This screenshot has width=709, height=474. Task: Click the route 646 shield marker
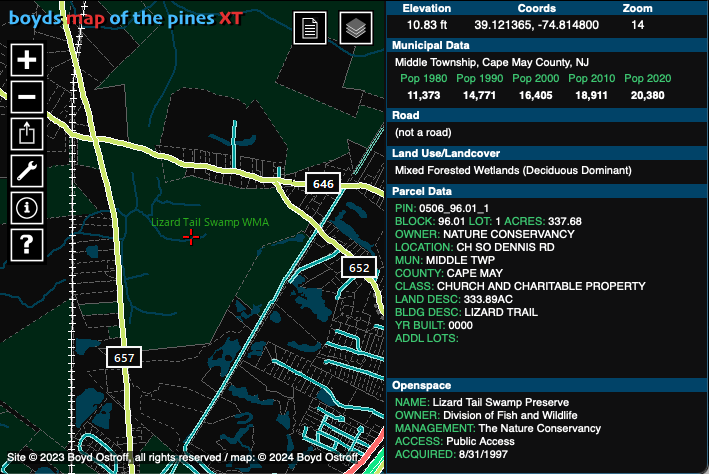tap(323, 184)
